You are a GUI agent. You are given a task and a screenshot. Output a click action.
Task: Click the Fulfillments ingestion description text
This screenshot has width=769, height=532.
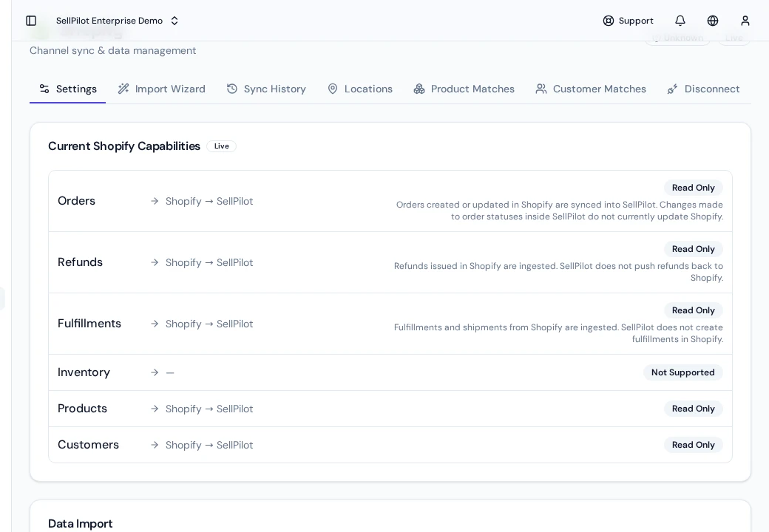(x=558, y=333)
